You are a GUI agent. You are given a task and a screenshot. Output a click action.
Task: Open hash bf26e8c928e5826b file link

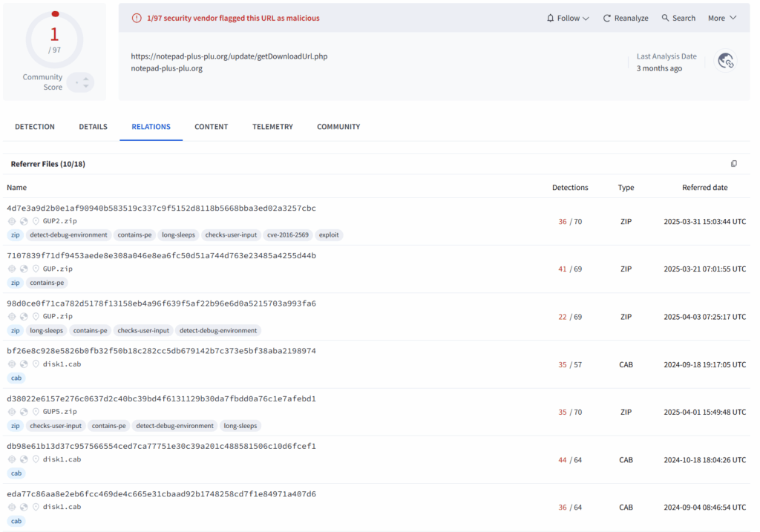pyautogui.click(x=161, y=351)
